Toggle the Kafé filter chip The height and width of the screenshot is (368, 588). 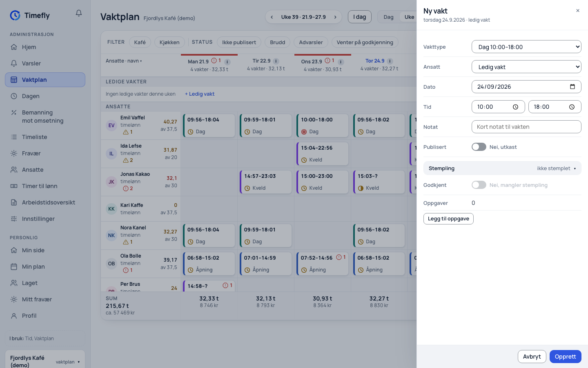point(140,42)
